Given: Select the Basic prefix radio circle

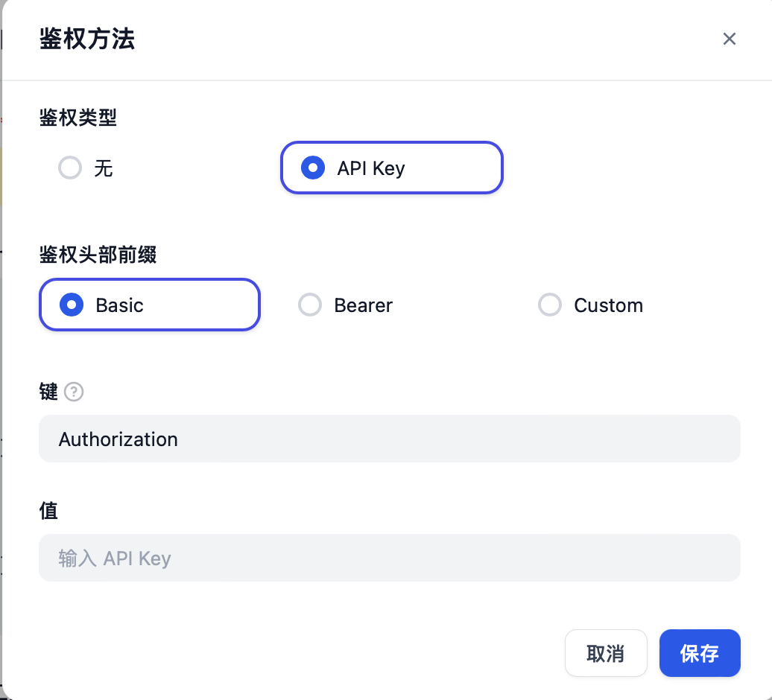Looking at the screenshot, I should [x=72, y=305].
